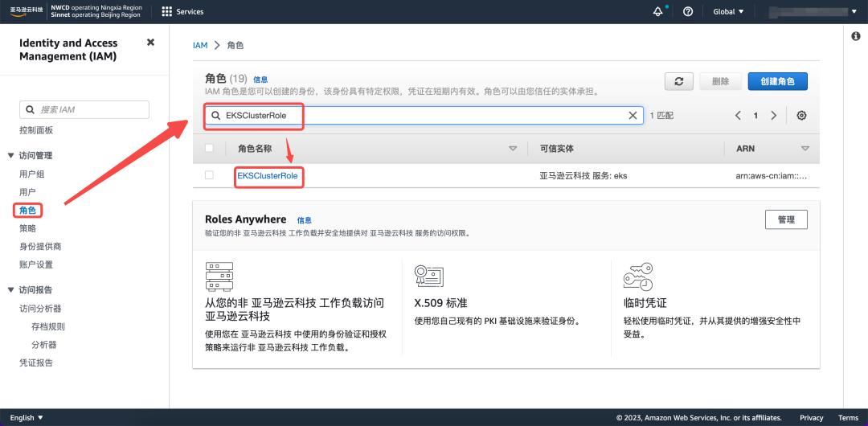
Task: Open the Terms footer link
Action: 848,418
